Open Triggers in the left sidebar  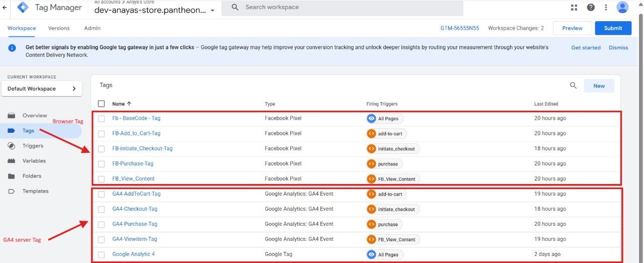coord(33,146)
